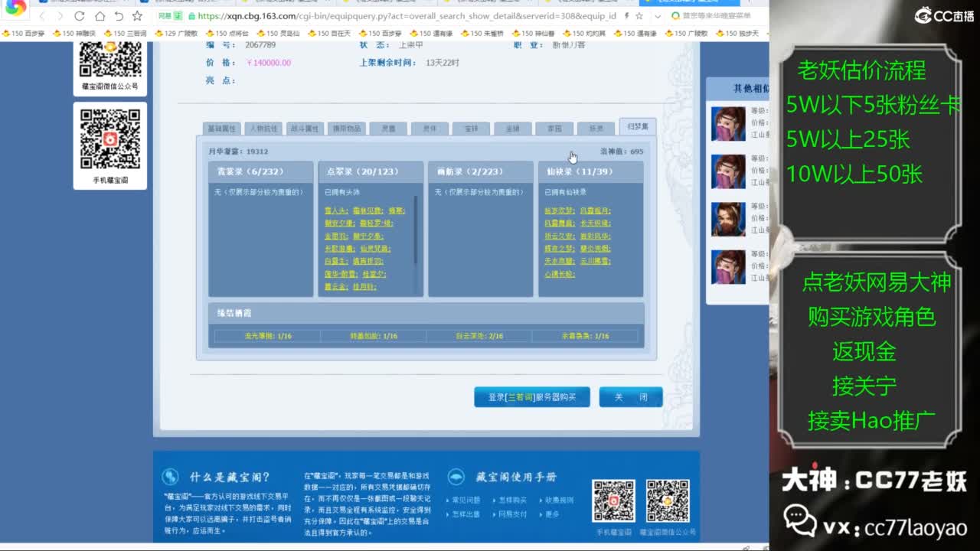The width and height of the screenshot is (980, 551).
Task: Reload the page with the refresh icon
Action: tap(80, 16)
